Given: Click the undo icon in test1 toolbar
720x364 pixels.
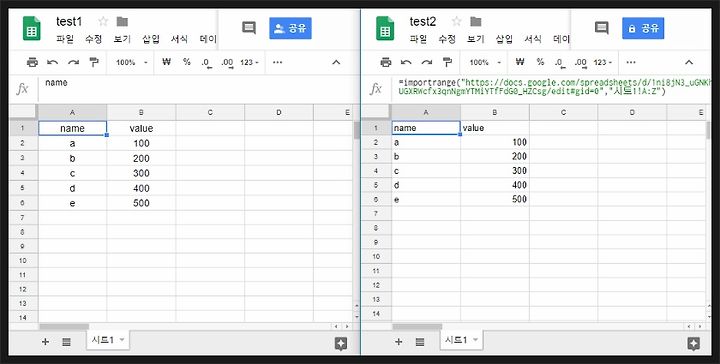Looking at the screenshot, I should [x=53, y=62].
